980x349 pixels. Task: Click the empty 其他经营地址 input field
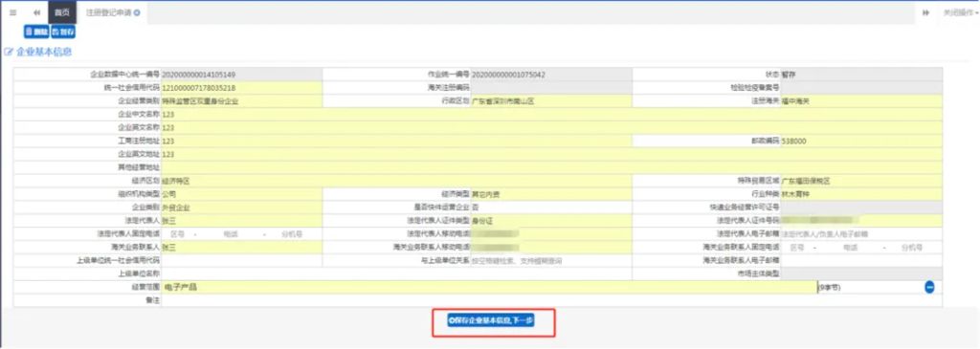[551, 167]
